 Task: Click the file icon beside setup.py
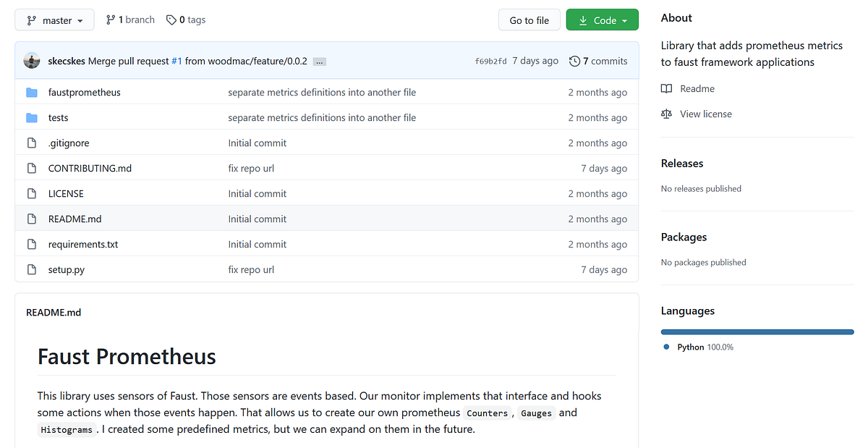coord(32,269)
